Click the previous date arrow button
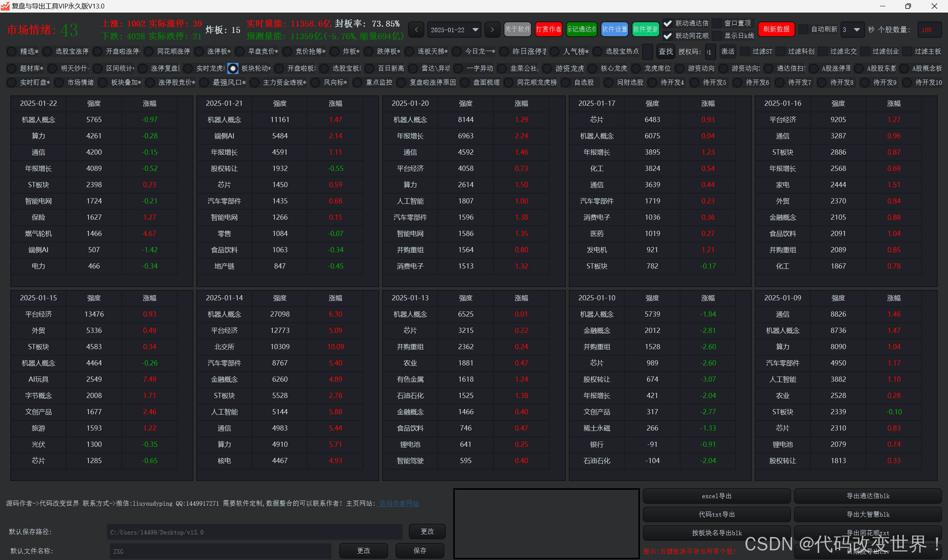This screenshot has height=560, width=948. 416,30
